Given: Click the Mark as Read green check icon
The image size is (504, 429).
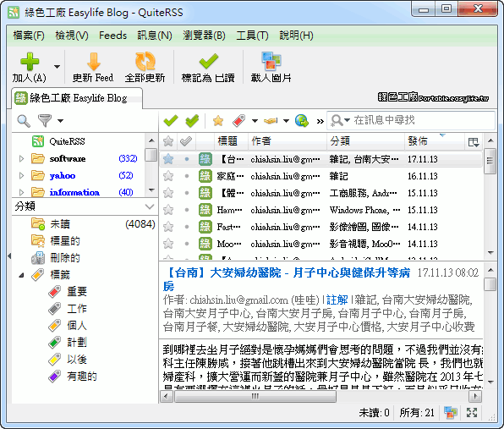Looking at the screenshot, I should [208, 61].
